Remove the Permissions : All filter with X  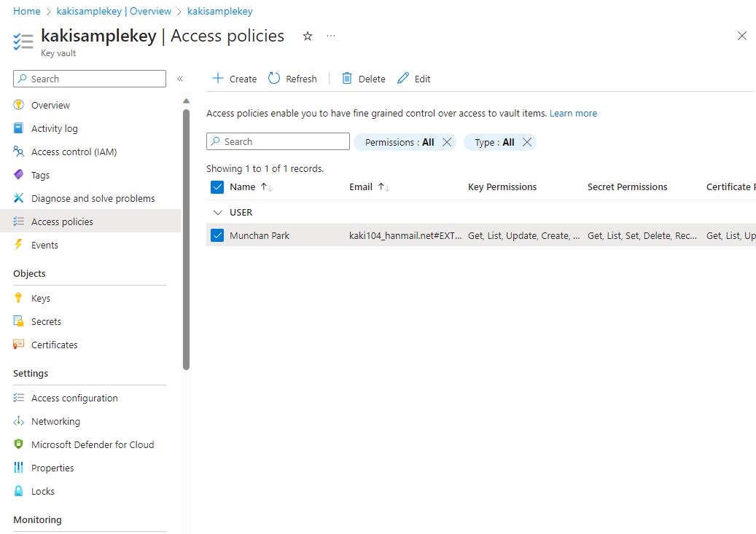tap(447, 142)
